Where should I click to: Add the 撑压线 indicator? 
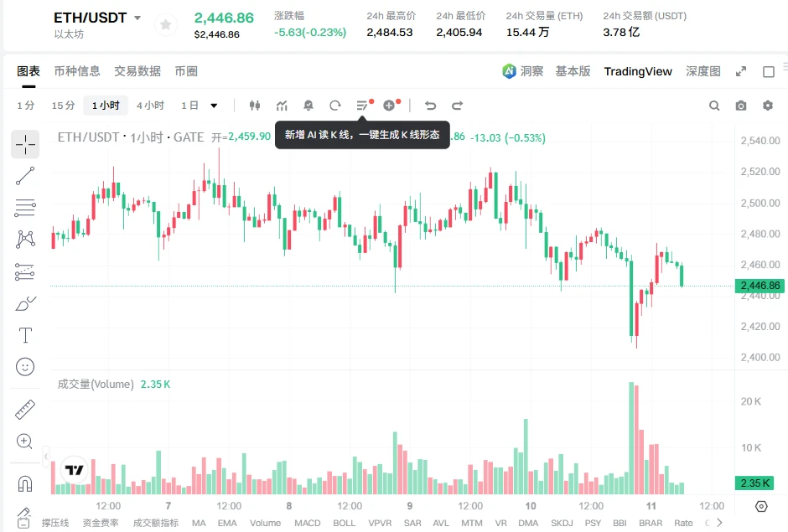pyautogui.click(x=55, y=523)
